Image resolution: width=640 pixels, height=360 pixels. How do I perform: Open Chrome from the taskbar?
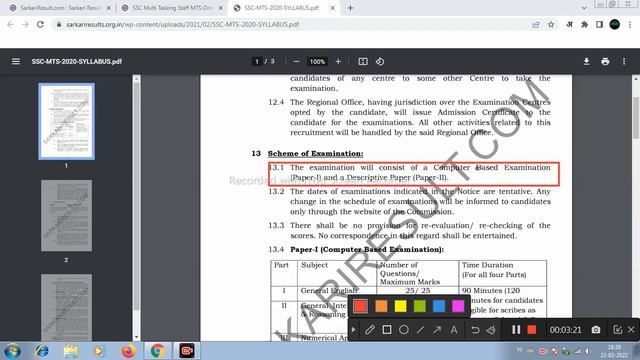(158, 351)
